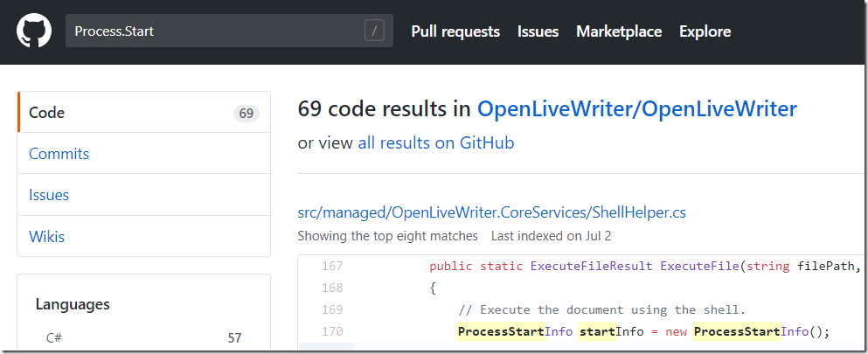
Task: Click the 57 count next to C#
Action: tap(235, 337)
